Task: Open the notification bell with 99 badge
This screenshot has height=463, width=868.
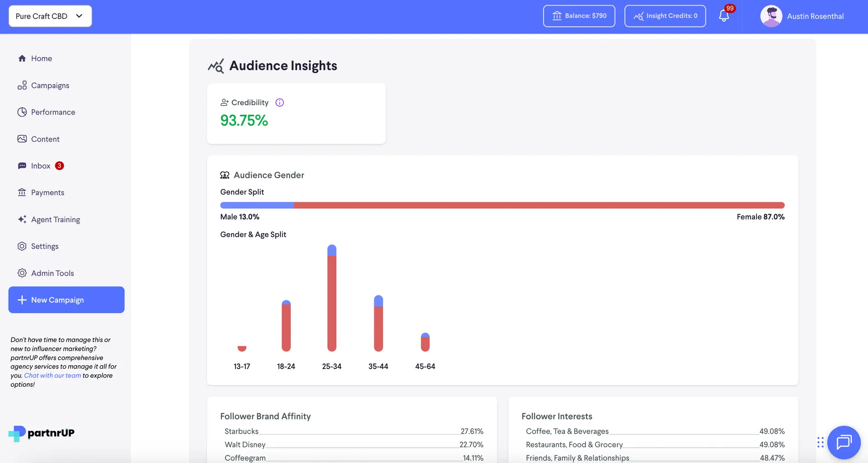Action: 723,15
